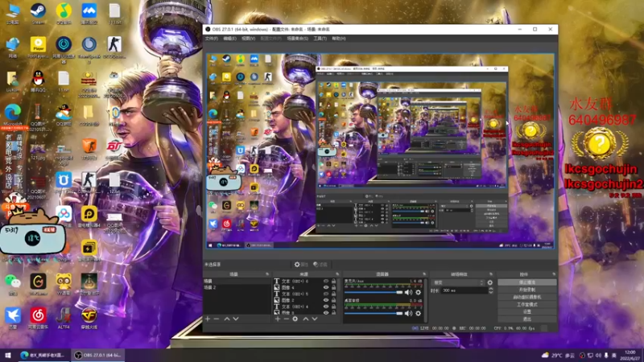Increase transition duration with up arrow
This screenshot has height=362, width=644.
(x=491, y=289)
